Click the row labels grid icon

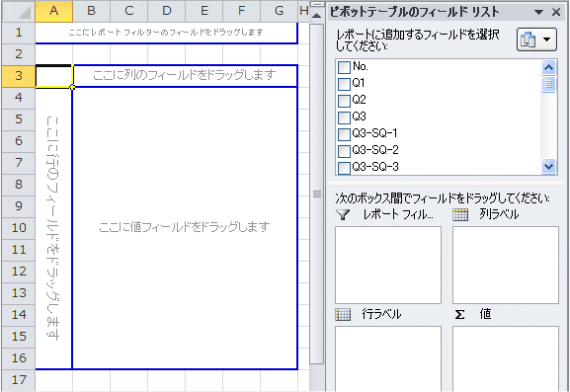click(343, 314)
